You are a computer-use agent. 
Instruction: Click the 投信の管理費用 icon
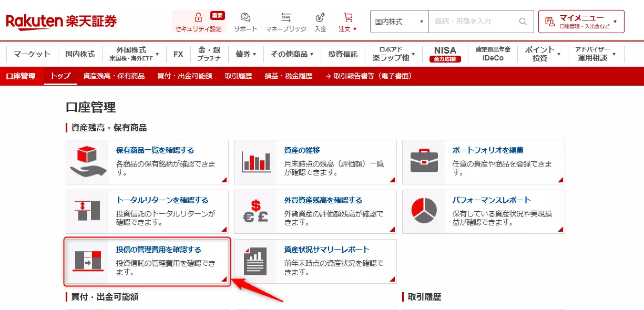pyautogui.click(x=88, y=262)
